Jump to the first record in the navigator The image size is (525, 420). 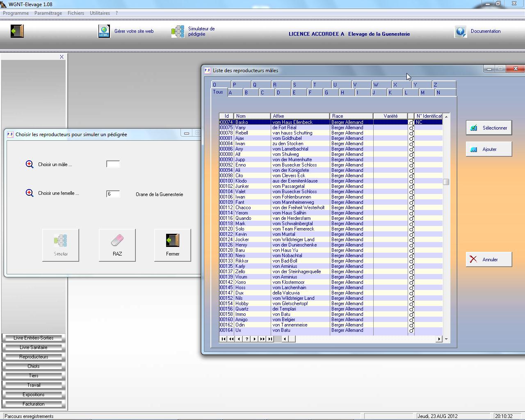223,339
